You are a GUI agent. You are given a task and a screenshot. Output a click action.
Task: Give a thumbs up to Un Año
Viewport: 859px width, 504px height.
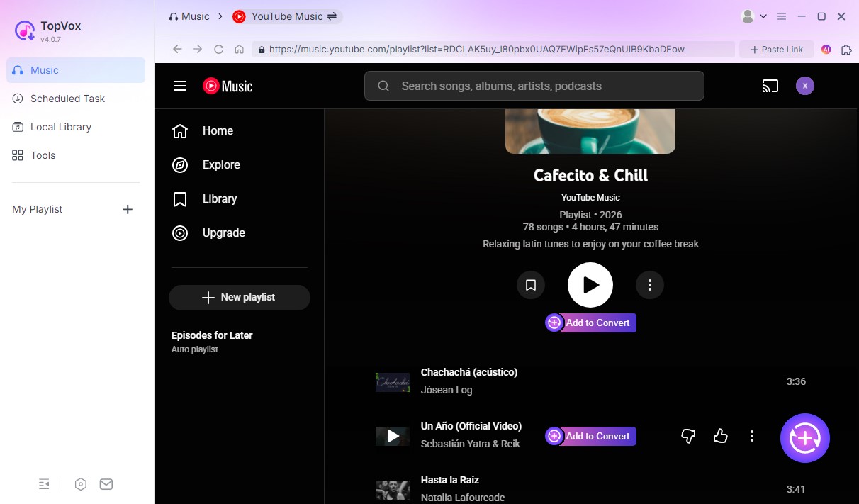point(720,436)
